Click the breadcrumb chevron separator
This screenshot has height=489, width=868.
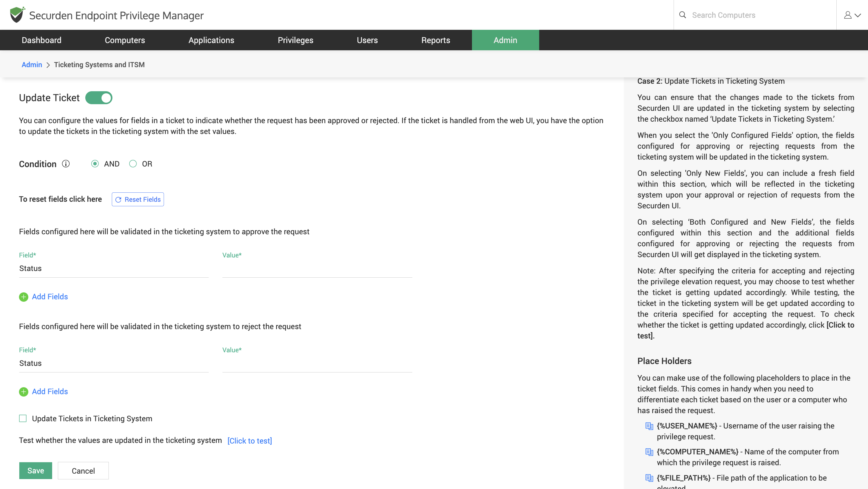pos(48,65)
